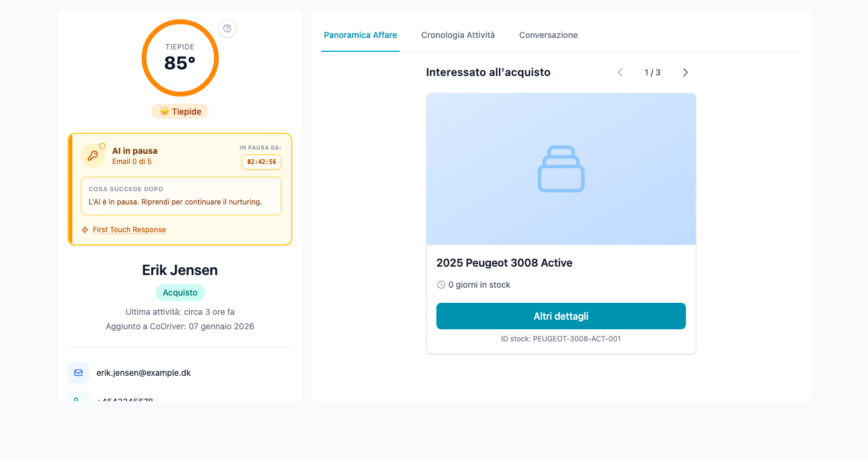This screenshot has width=868, height=459.
Task: Click the Acquisto tag badge
Action: pos(180,293)
